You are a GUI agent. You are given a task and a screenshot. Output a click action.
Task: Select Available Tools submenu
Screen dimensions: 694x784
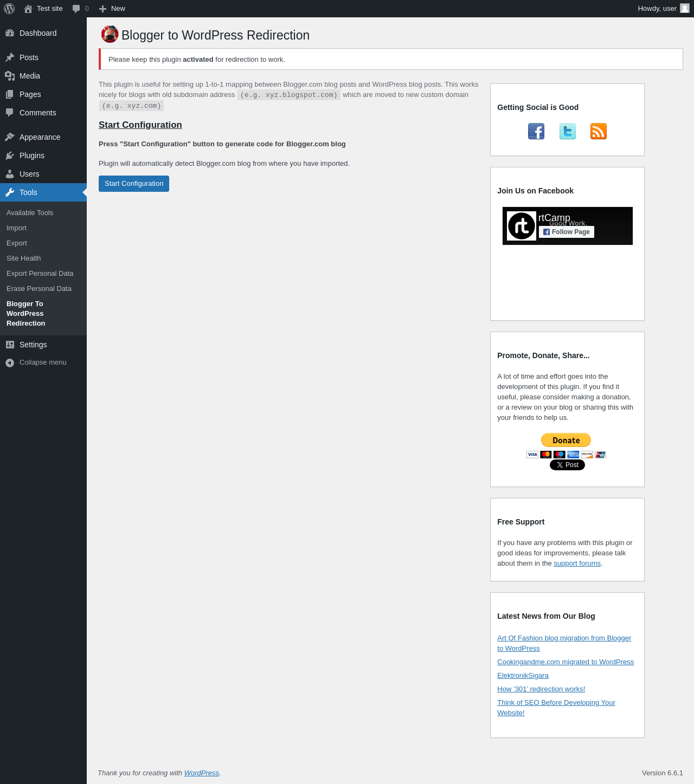tap(30, 213)
